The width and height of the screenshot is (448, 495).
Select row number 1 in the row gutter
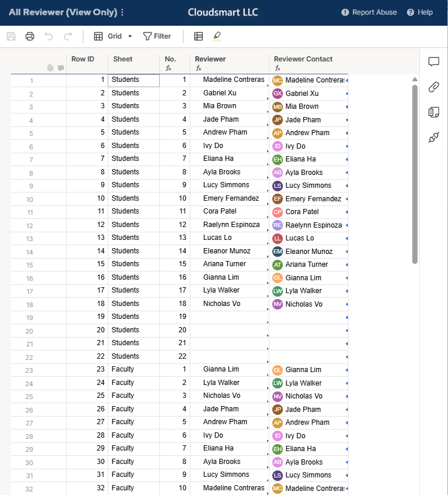pos(31,81)
